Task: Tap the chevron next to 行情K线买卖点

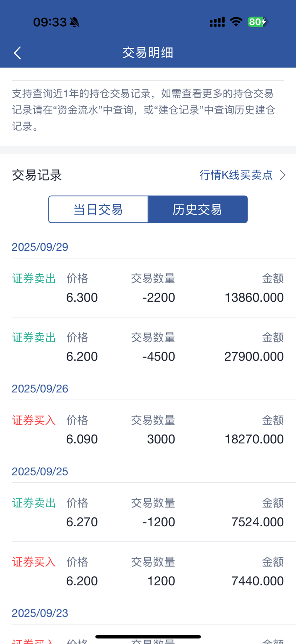Action: [x=283, y=175]
